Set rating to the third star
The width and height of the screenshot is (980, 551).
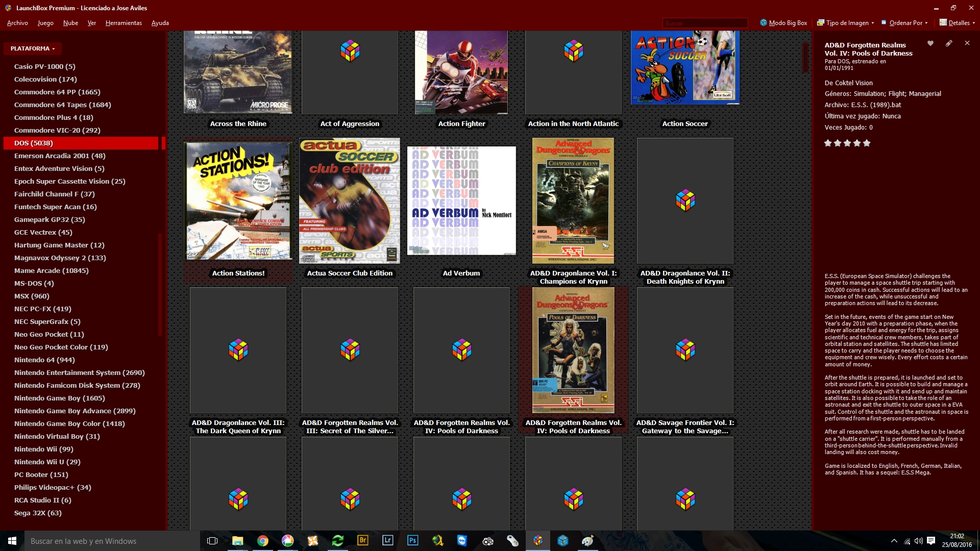click(847, 143)
